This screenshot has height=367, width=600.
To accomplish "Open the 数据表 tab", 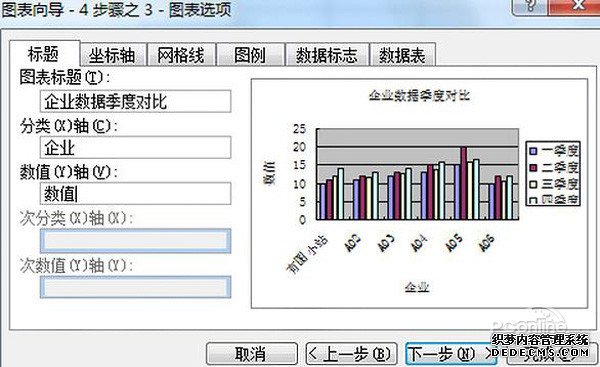I will (402, 55).
